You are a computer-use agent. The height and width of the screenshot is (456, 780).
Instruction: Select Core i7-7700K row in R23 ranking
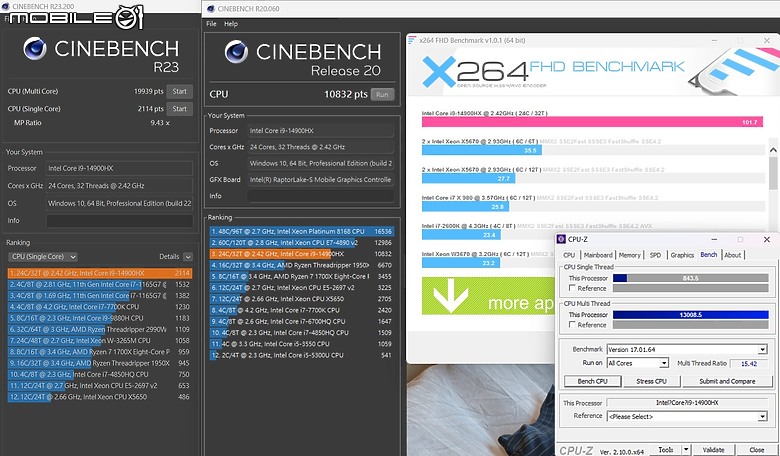[99, 307]
